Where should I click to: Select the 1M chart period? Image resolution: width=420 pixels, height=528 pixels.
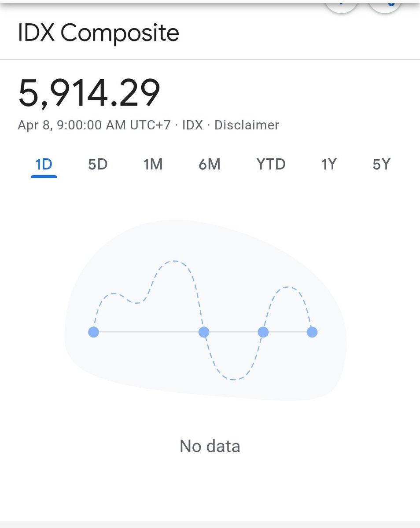[x=154, y=164]
